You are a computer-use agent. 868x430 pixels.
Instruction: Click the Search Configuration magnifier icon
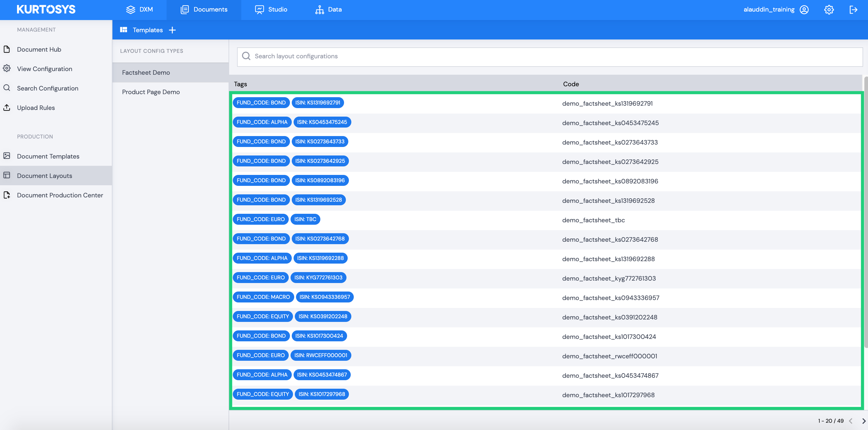tap(7, 88)
